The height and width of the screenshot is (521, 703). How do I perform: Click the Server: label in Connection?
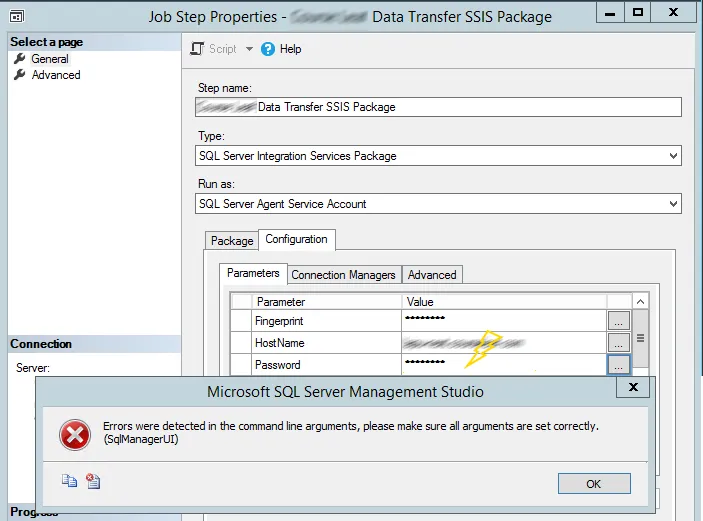click(33, 368)
